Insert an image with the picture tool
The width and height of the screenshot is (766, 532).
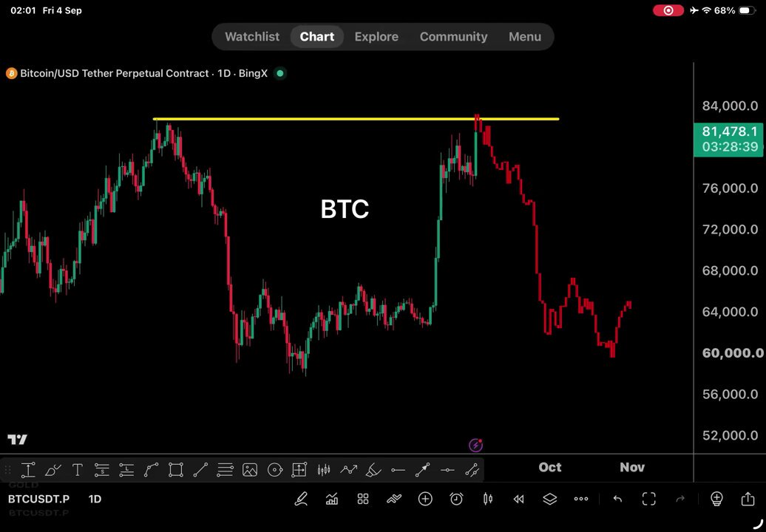250,470
